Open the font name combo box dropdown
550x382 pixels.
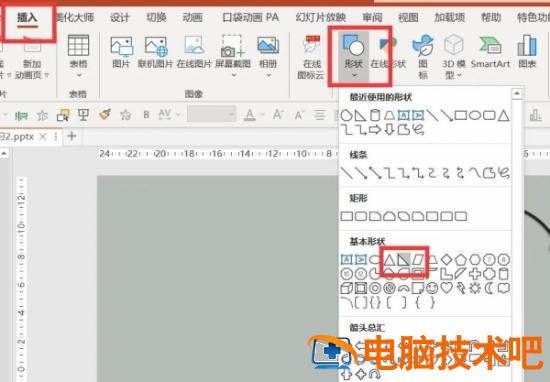pos(231,115)
